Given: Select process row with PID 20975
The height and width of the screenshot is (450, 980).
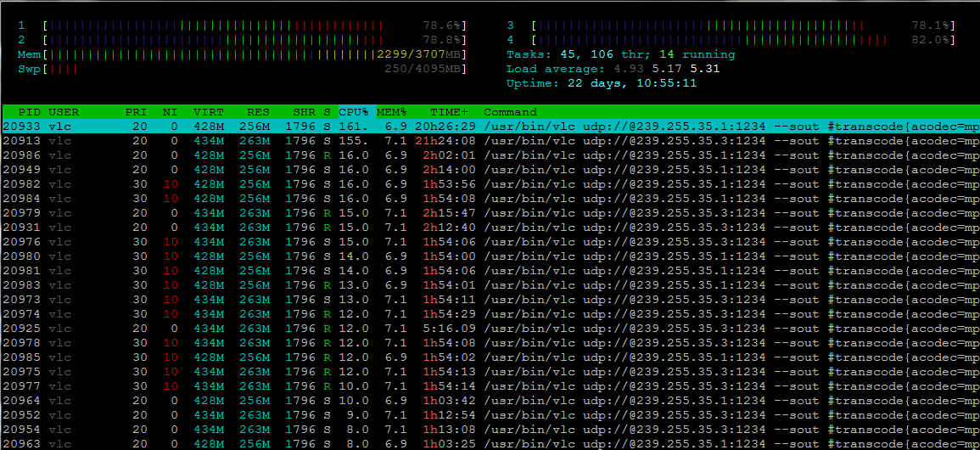Looking at the screenshot, I should (x=490, y=371).
